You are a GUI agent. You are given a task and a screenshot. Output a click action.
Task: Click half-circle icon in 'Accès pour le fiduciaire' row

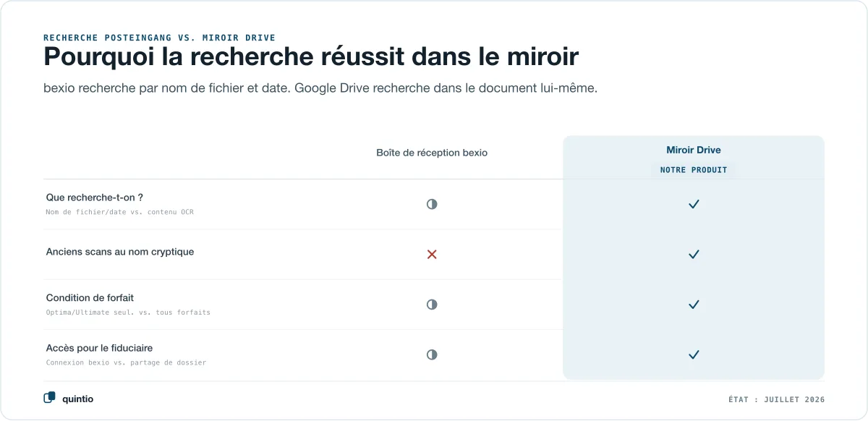pos(432,354)
